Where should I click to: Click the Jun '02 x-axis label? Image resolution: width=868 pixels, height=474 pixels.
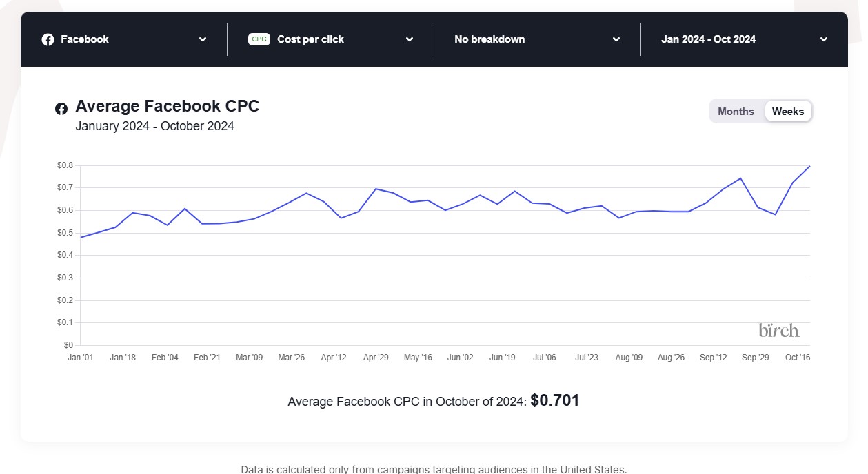[x=460, y=358]
